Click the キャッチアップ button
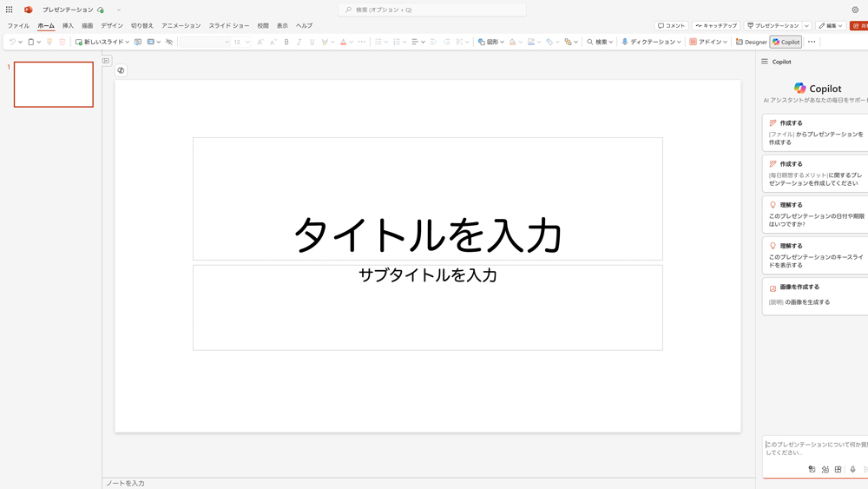 pos(716,26)
